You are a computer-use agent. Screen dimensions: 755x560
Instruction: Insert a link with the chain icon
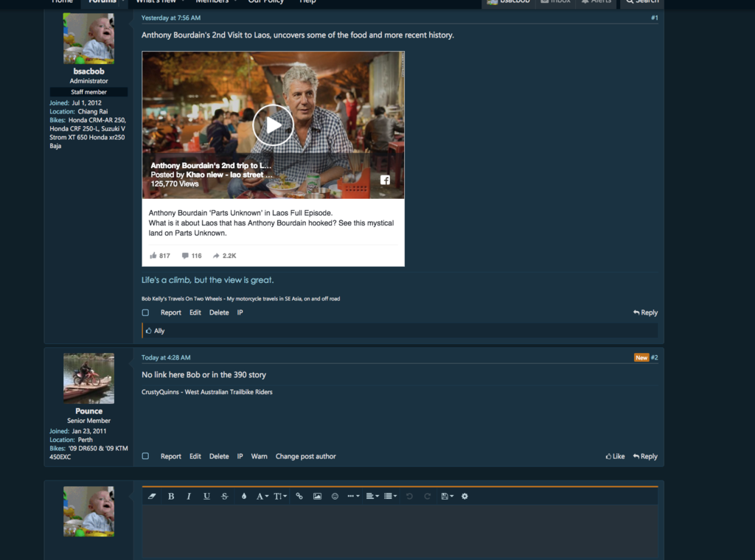[x=299, y=496]
